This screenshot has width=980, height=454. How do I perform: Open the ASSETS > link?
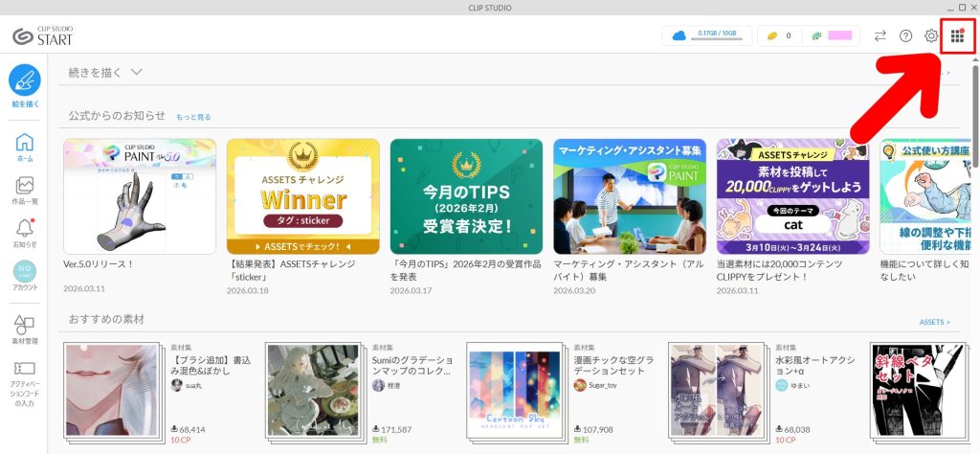[x=934, y=322]
